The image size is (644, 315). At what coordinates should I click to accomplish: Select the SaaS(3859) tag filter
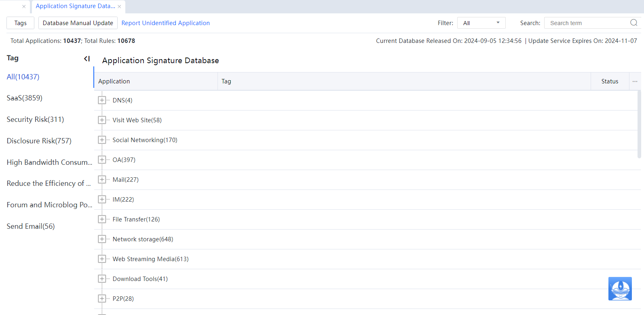click(25, 98)
